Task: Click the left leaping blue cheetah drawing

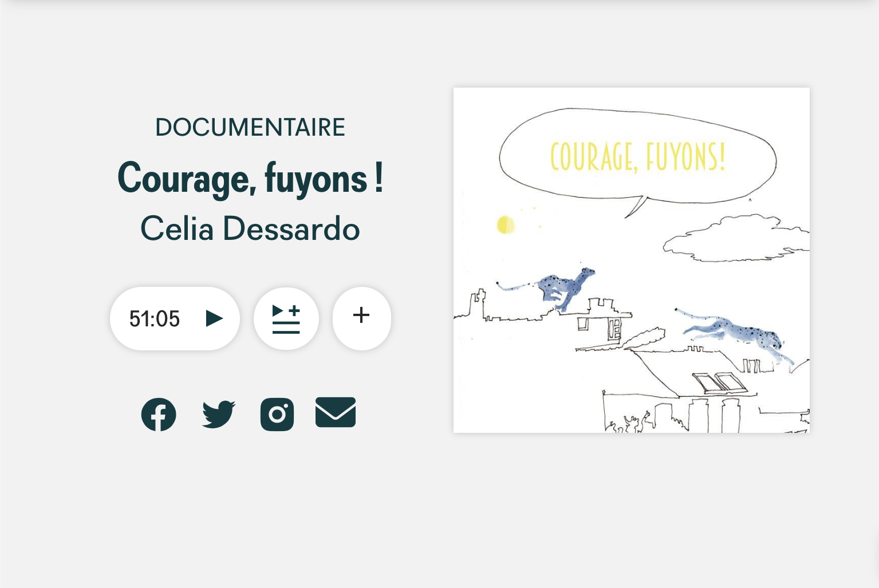Action: (547, 288)
